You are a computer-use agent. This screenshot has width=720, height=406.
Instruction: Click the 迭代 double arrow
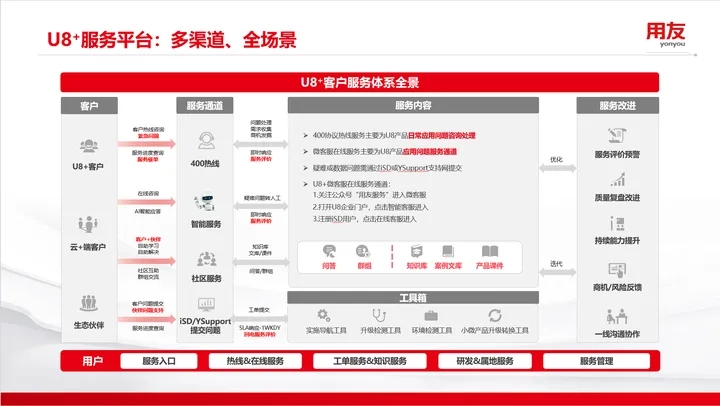557,272
